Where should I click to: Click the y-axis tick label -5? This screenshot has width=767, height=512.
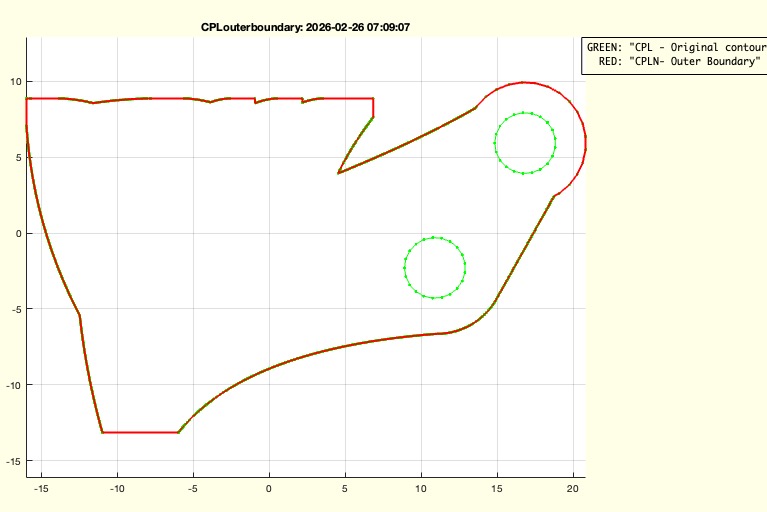[14, 309]
